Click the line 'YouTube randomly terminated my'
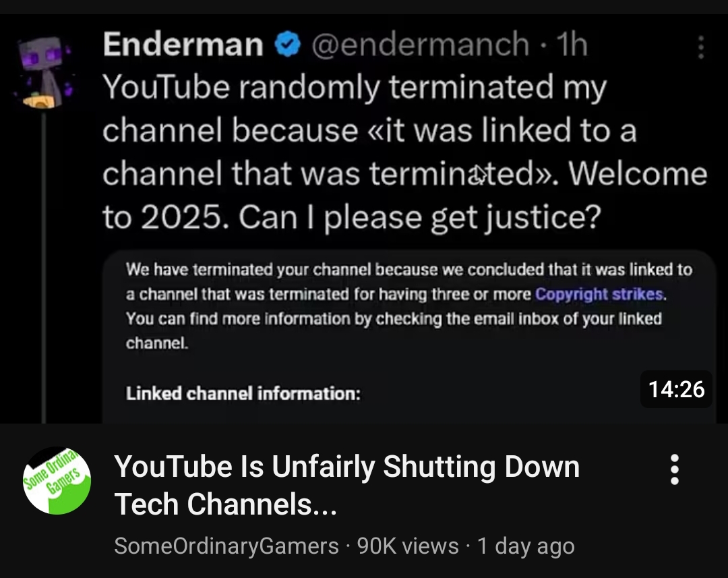 355,88
